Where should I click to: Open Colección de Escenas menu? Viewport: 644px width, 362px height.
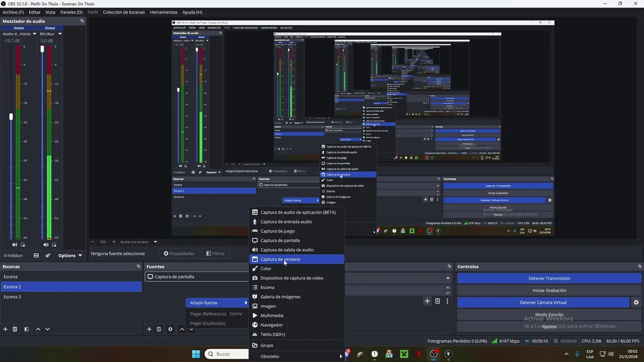pos(124,12)
